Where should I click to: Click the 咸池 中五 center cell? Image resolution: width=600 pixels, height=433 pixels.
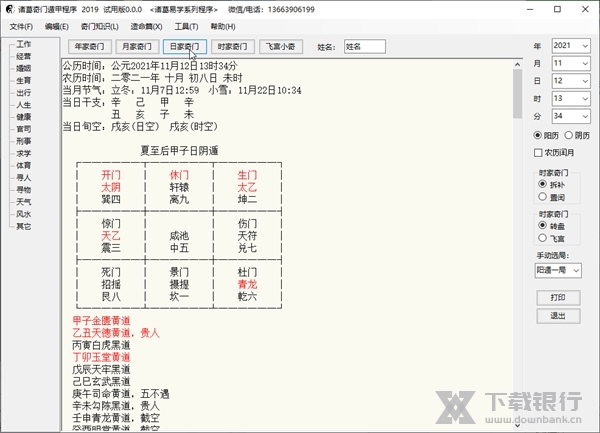click(179, 236)
